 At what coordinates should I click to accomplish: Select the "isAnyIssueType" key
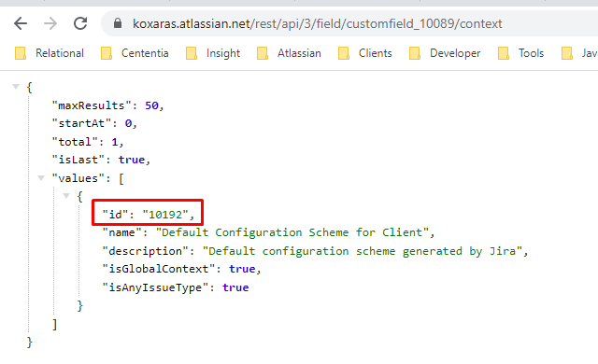[155, 287]
